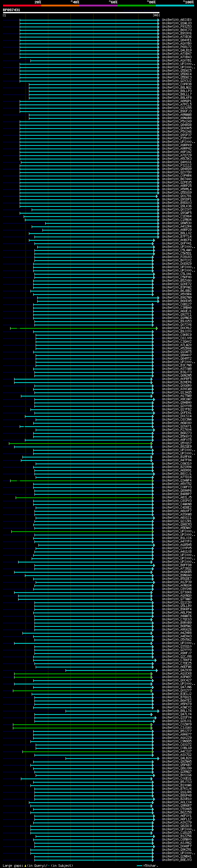The width and height of the screenshot is (197, 868).
Task: Select the UniRef100_P27604 label
Action: 176,430
